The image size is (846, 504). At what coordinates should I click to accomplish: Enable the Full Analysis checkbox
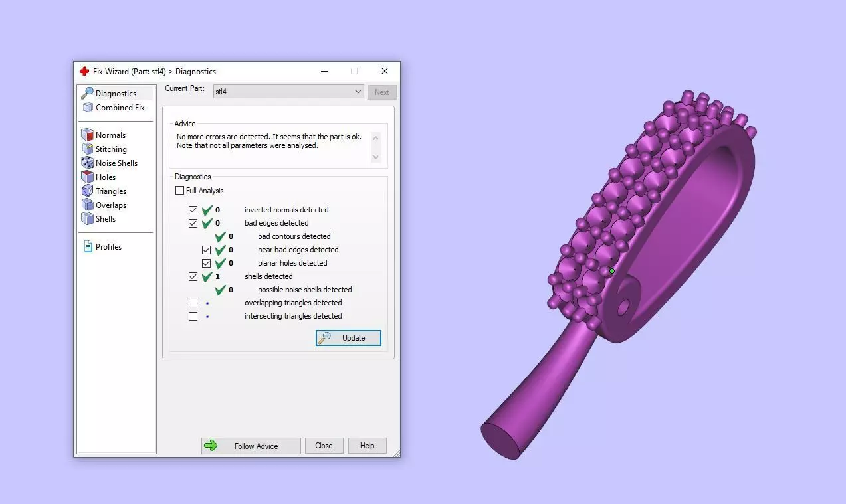pos(179,191)
